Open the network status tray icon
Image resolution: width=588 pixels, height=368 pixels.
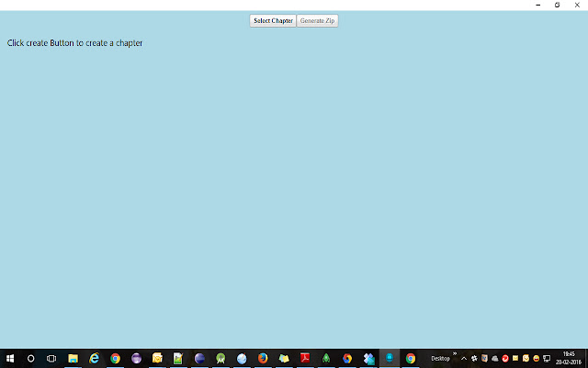[547, 358]
